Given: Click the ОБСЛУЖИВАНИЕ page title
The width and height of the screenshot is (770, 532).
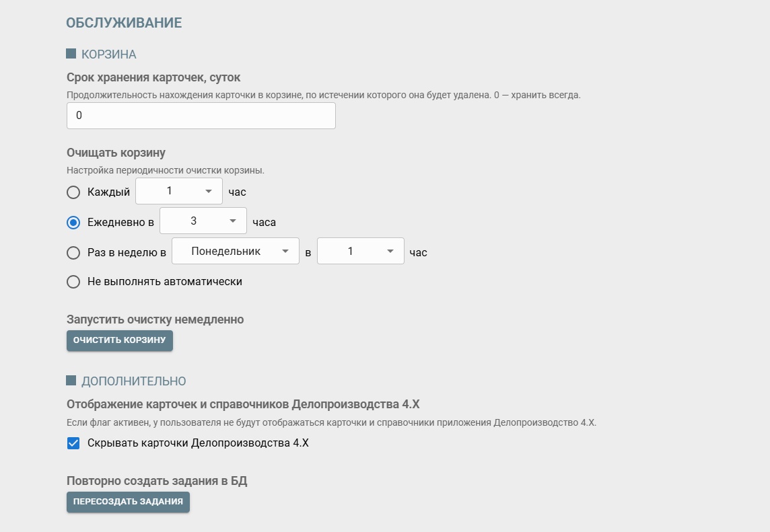Looking at the screenshot, I should pos(123,22).
